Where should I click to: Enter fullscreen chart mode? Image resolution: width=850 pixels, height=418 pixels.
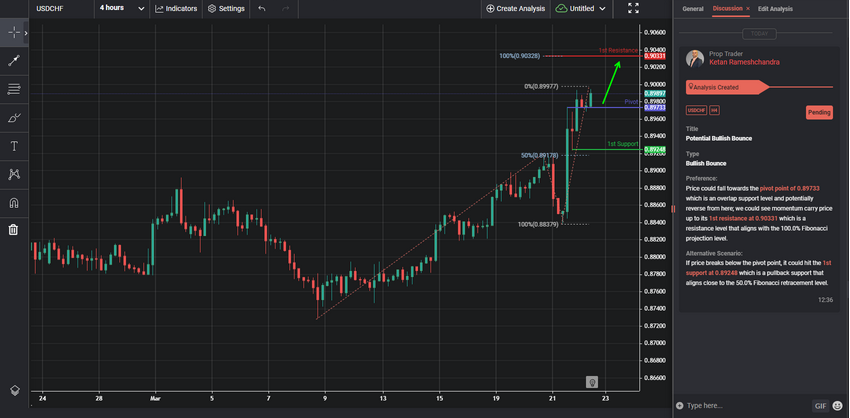633,8
